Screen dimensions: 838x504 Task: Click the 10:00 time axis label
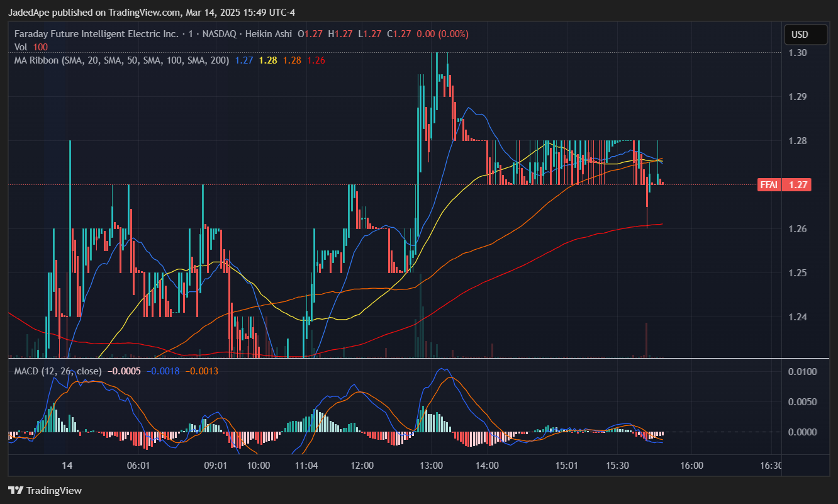point(259,466)
